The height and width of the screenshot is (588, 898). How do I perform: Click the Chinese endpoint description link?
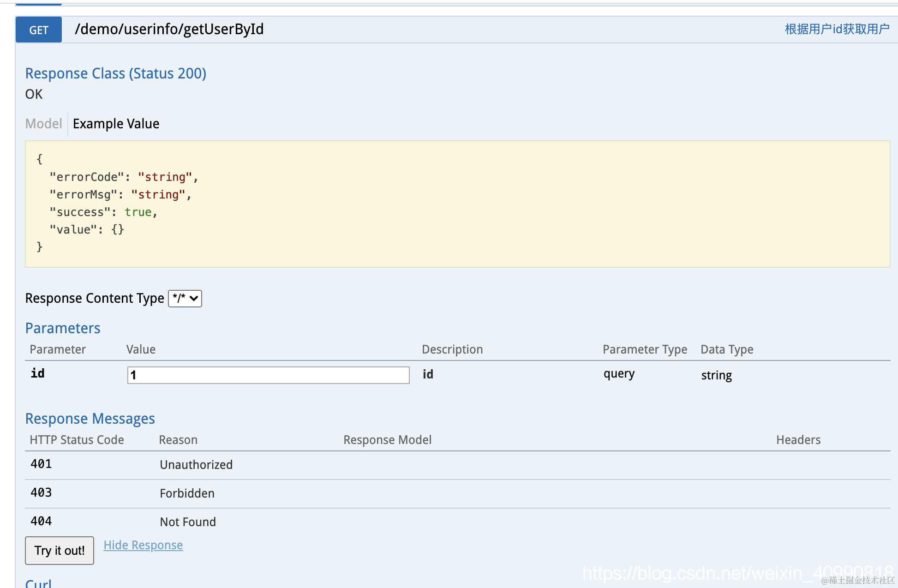point(837,29)
